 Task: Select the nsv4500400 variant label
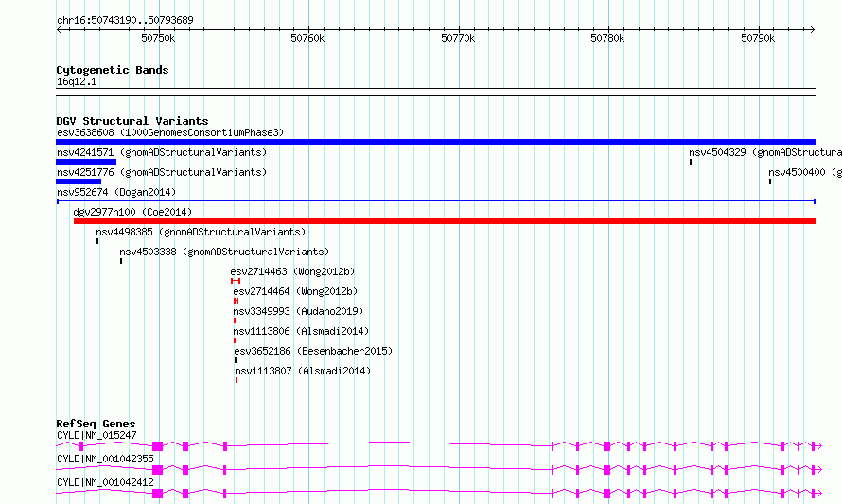(805, 172)
